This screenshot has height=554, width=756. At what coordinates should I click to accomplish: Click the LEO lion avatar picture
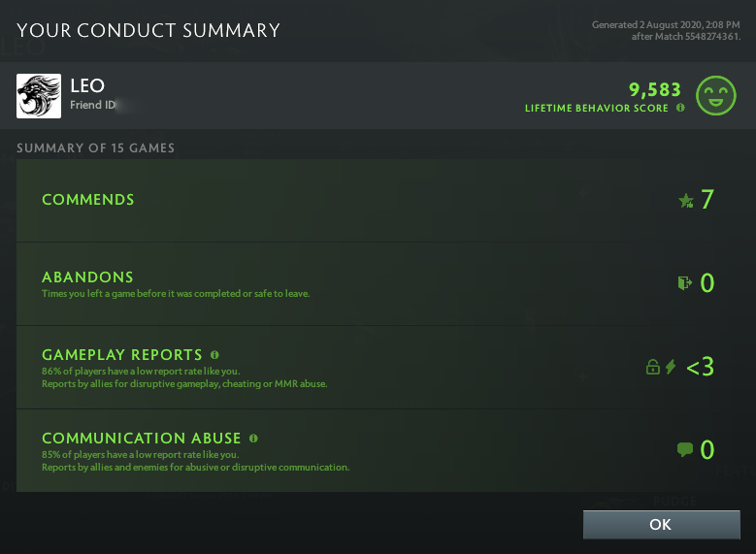(39, 96)
